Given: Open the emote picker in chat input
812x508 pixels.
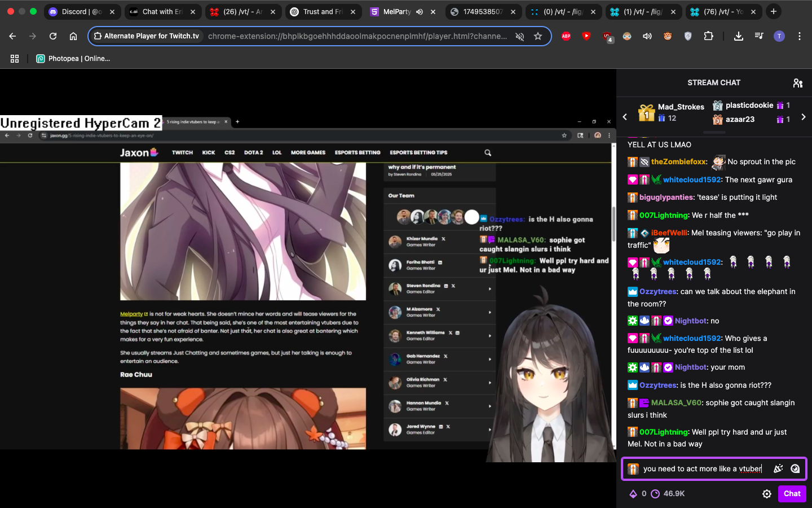Looking at the screenshot, I should pos(795,468).
